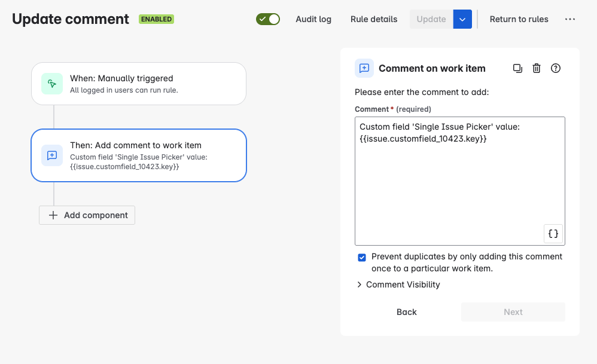Click the manual trigger cursor icon
The height and width of the screenshot is (364, 597).
[x=52, y=84]
